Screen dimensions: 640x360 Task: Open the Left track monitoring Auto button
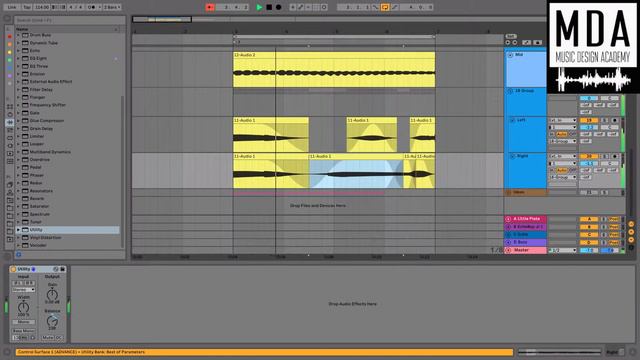[562, 134]
